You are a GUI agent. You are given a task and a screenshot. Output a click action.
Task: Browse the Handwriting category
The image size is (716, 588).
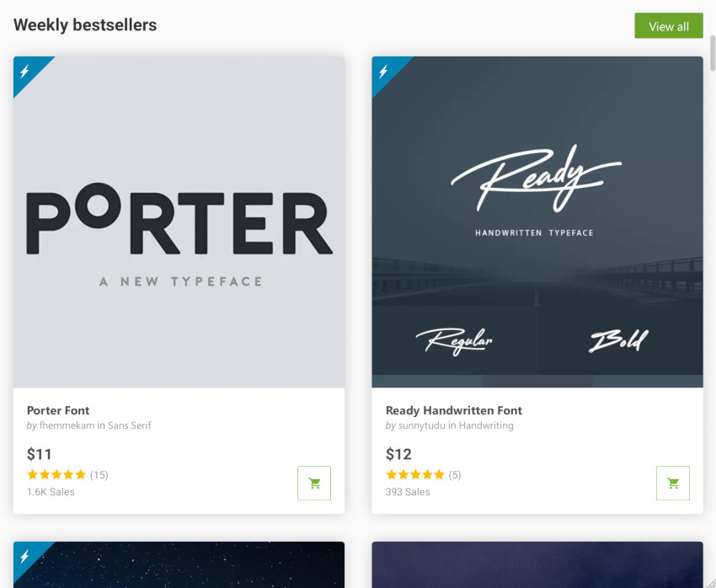pyautogui.click(x=486, y=425)
